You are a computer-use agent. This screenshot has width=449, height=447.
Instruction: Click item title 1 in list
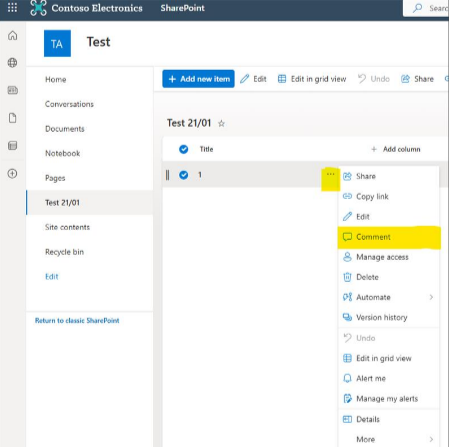tap(200, 175)
